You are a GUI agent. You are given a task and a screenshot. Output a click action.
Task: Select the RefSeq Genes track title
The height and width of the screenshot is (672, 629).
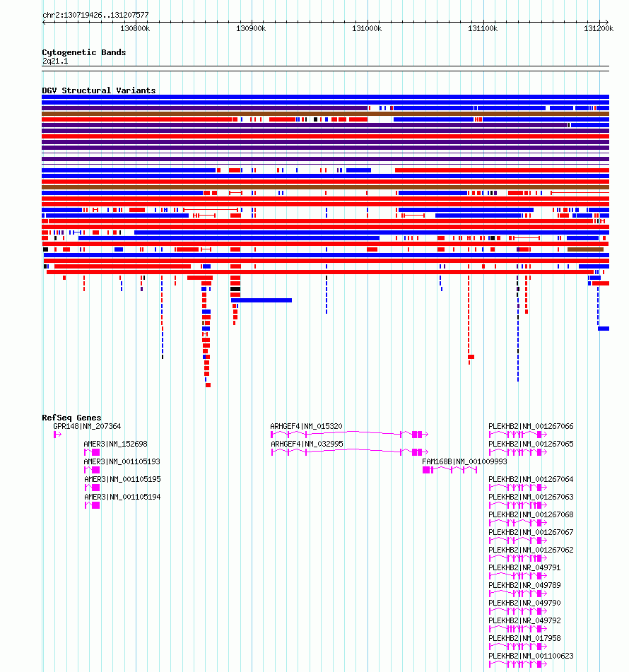[x=71, y=418]
